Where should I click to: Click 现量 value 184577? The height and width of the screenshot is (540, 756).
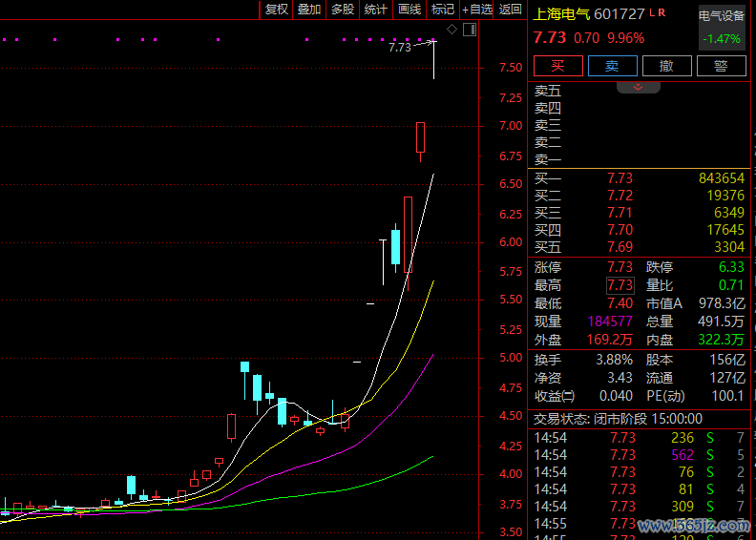click(610, 322)
